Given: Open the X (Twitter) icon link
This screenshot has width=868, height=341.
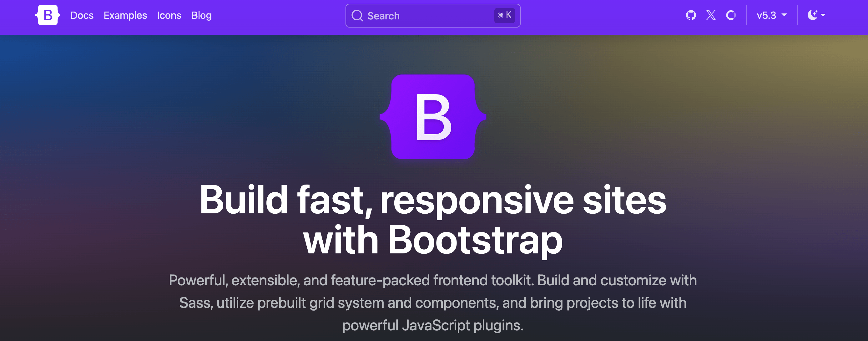Looking at the screenshot, I should 711,15.
